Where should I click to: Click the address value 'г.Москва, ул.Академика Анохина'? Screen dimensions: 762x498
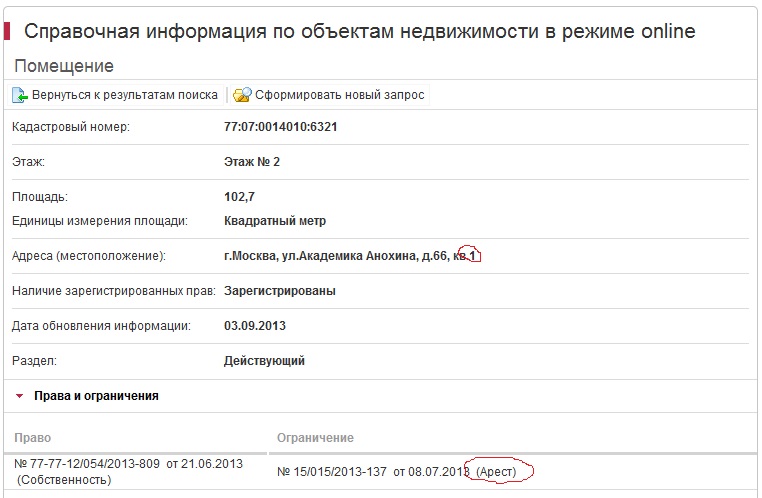pyautogui.click(x=340, y=256)
